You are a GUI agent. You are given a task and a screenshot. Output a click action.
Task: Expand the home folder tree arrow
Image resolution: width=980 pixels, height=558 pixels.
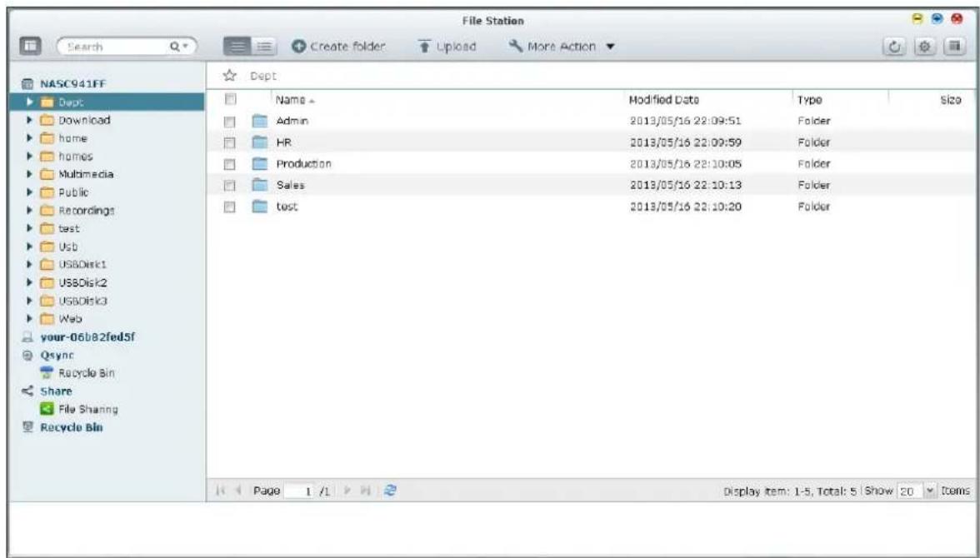tap(29, 138)
